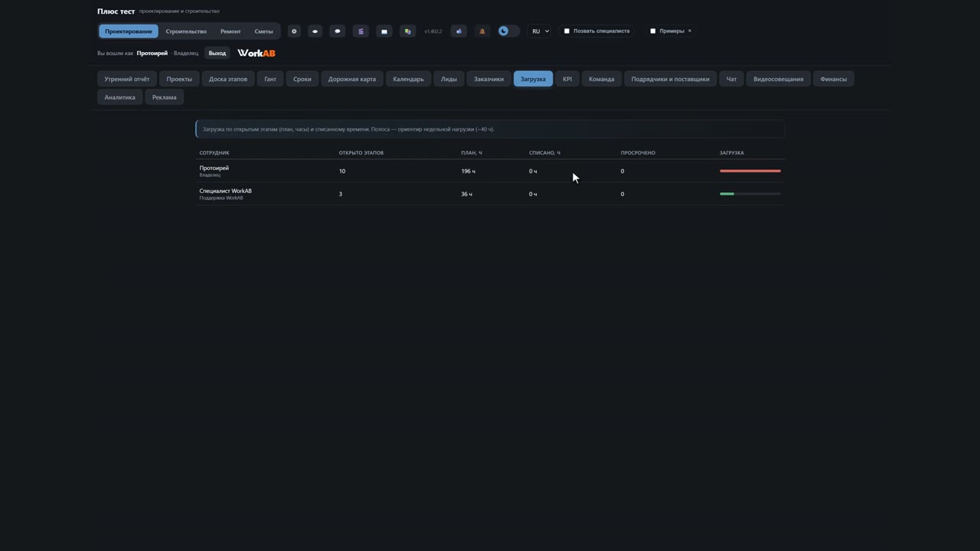980x551 pixels.
Task: Click the 'Специалист WorkAB' employee name
Action: click(x=225, y=191)
